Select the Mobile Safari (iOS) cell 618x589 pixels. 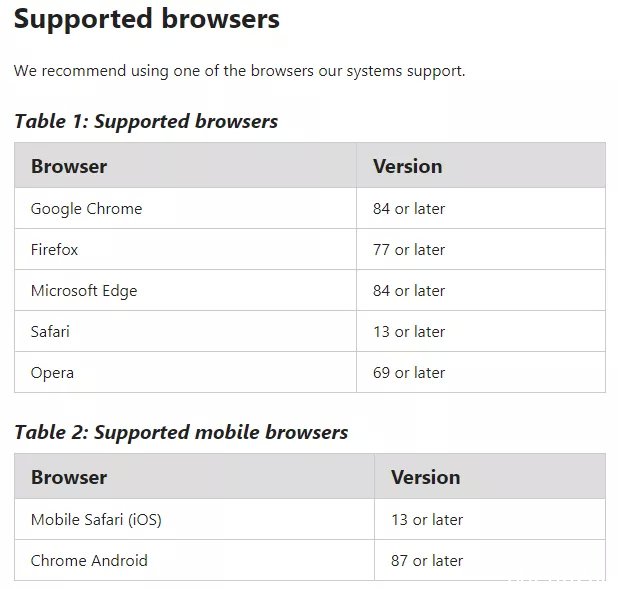pyautogui.click(x=194, y=519)
